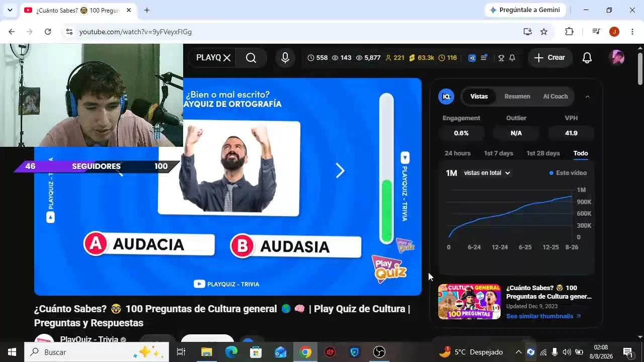Screen dimensions: 644x362
Task: Close the '¿Cuánto Sabes?' browser tab
Action: point(129,10)
